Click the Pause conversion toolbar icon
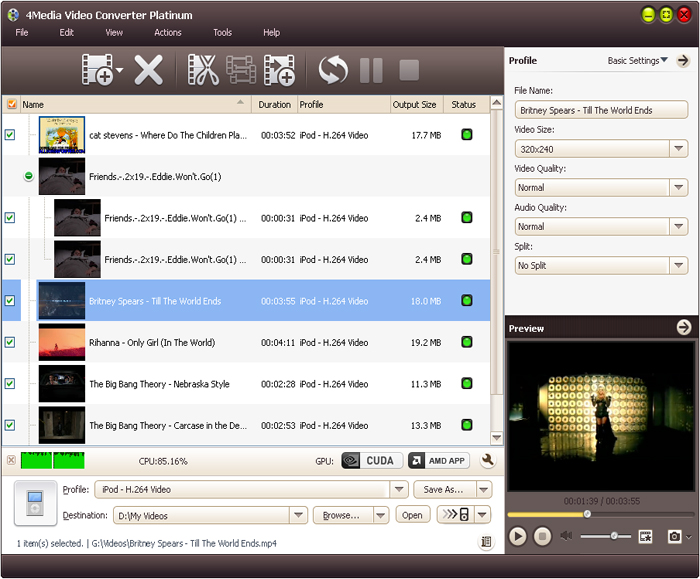Screen dimensions: 700x579 pos(371,70)
